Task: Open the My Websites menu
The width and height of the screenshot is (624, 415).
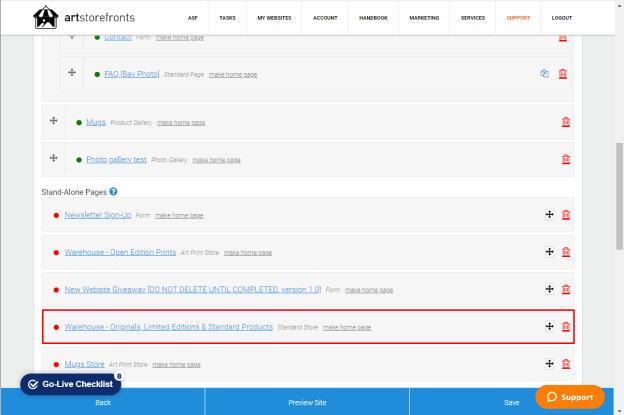Action: coord(274,18)
